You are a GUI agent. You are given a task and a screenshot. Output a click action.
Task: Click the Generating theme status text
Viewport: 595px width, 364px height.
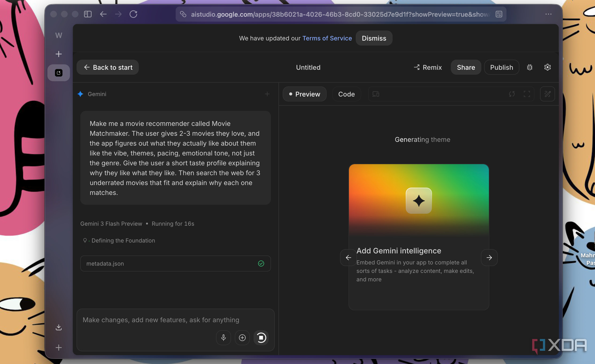pos(422,139)
